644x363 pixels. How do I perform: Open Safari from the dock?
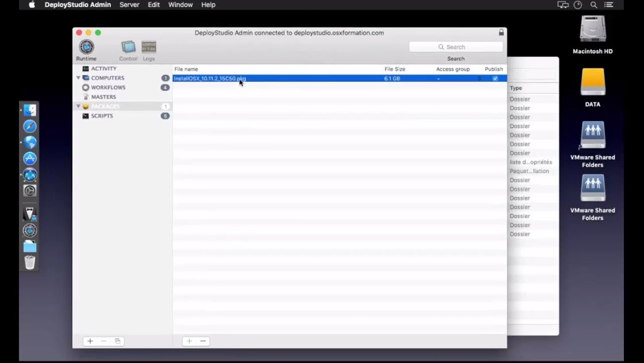(30, 127)
